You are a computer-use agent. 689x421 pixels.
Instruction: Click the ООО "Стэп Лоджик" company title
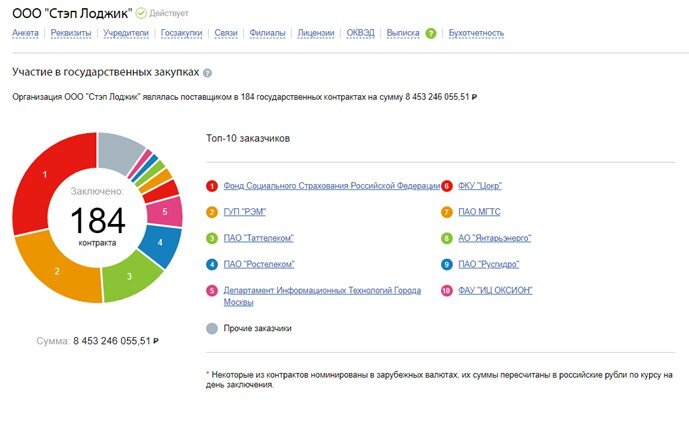point(72,13)
